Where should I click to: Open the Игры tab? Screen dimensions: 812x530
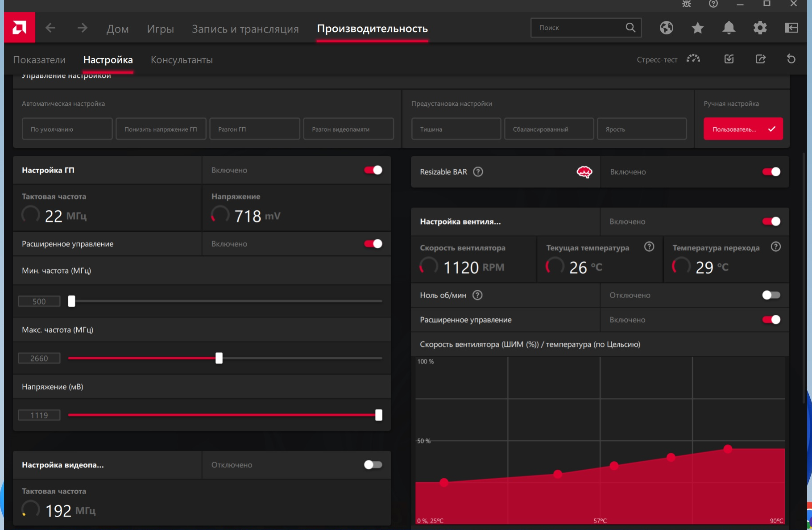coord(160,29)
